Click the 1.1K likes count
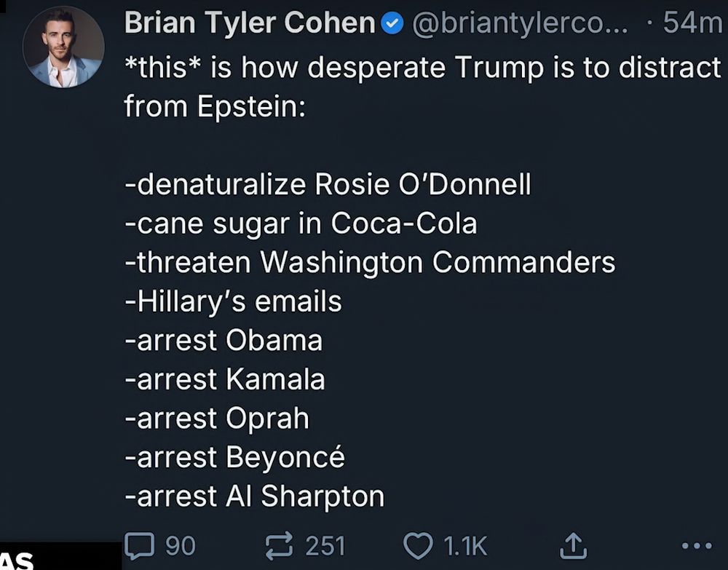 pos(464,545)
